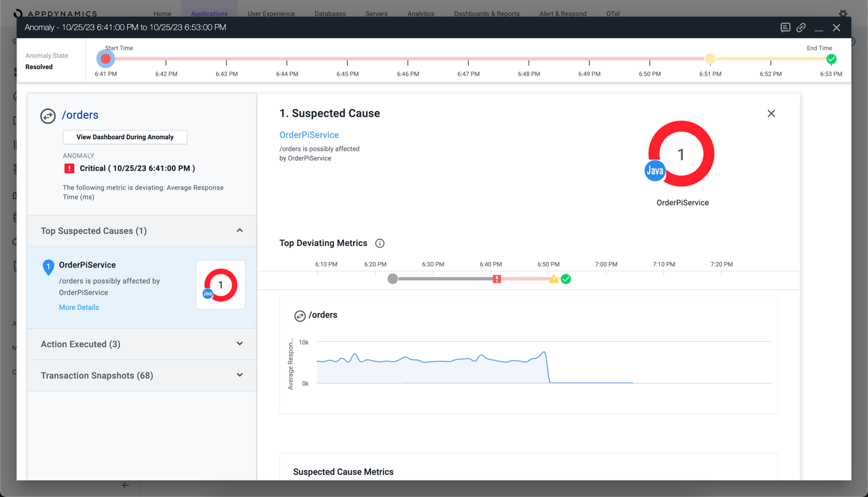This screenshot has height=497, width=868.
Task: Click View Dashboard During Anomaly button
Action: tap(125, 137)
